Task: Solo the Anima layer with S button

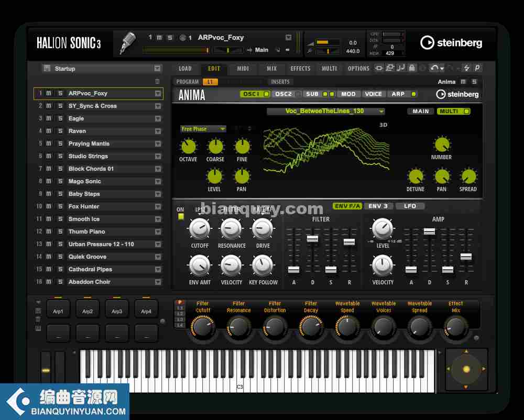Action: [x=474, y=82]
